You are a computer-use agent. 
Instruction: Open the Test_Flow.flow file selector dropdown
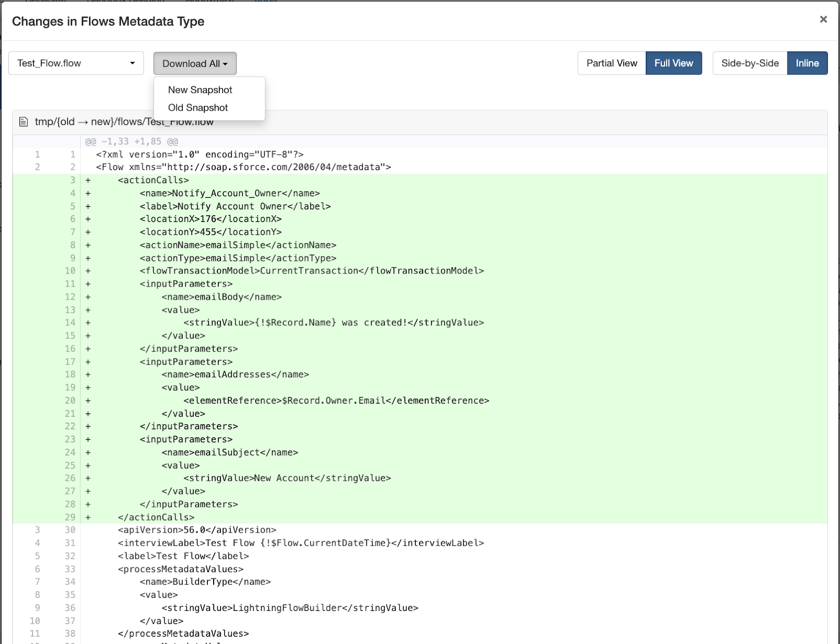pyautogui.click(x=76, y=63)
